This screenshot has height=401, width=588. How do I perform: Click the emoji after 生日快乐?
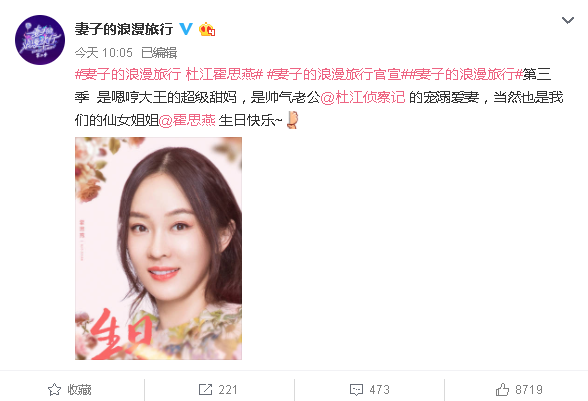292,120
